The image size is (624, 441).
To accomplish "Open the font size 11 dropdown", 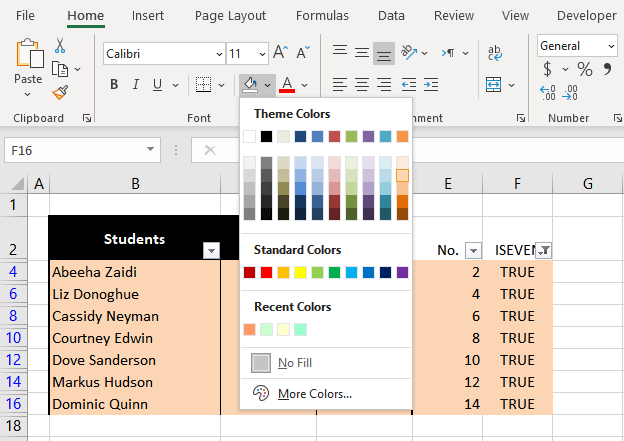I will pyautogui.click(x=262, y=54).
